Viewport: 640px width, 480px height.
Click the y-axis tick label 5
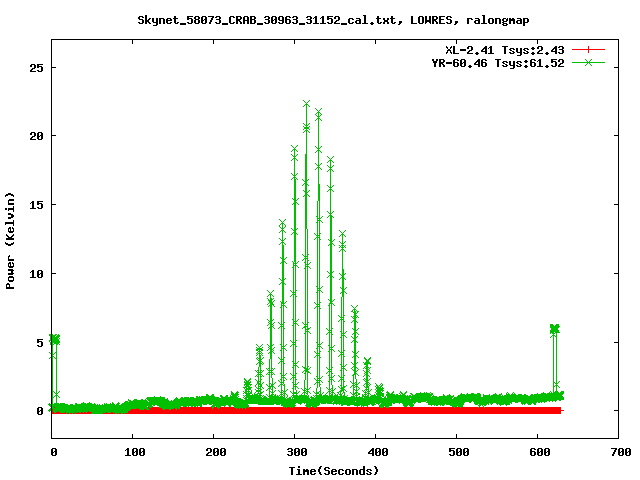coord(40,343)
